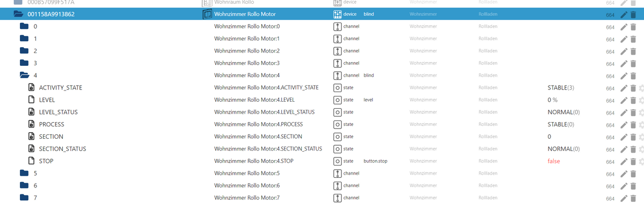Image resolution: width=644 pixels, height=203 pixels.
Task: Delete the STOP state object
Action: (x=633, y=162)
